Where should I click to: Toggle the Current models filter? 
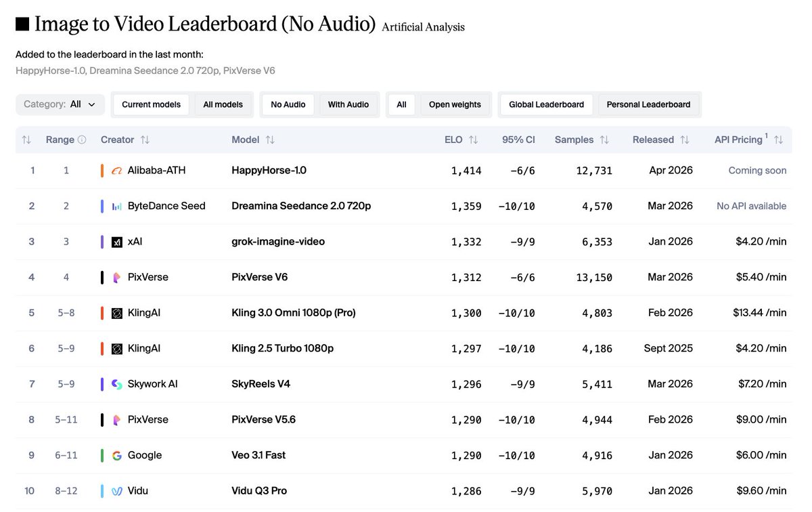tap(150, 104)
